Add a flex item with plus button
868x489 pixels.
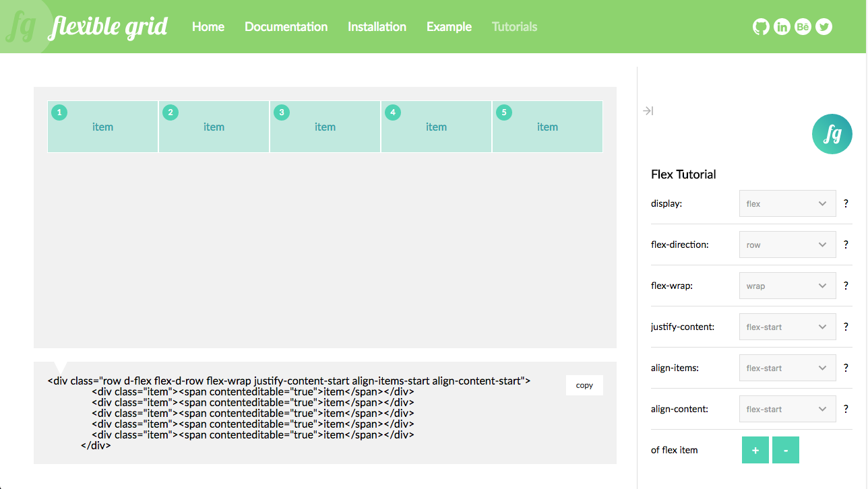tap(755, 450)
